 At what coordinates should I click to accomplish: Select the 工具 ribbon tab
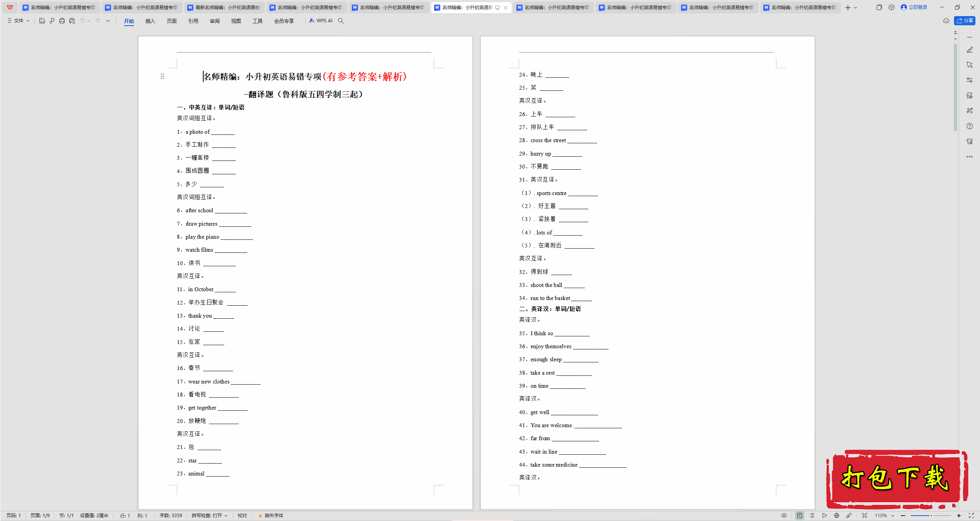point(258,21)
